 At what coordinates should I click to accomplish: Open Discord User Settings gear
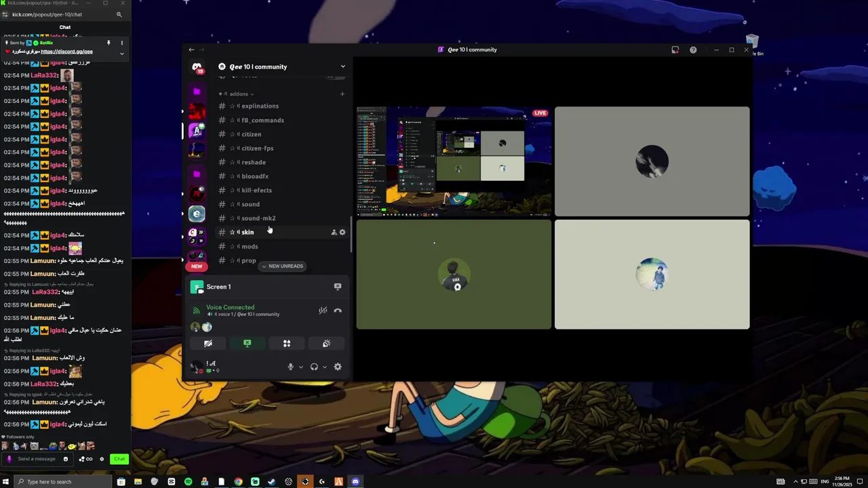coord(338,367)
